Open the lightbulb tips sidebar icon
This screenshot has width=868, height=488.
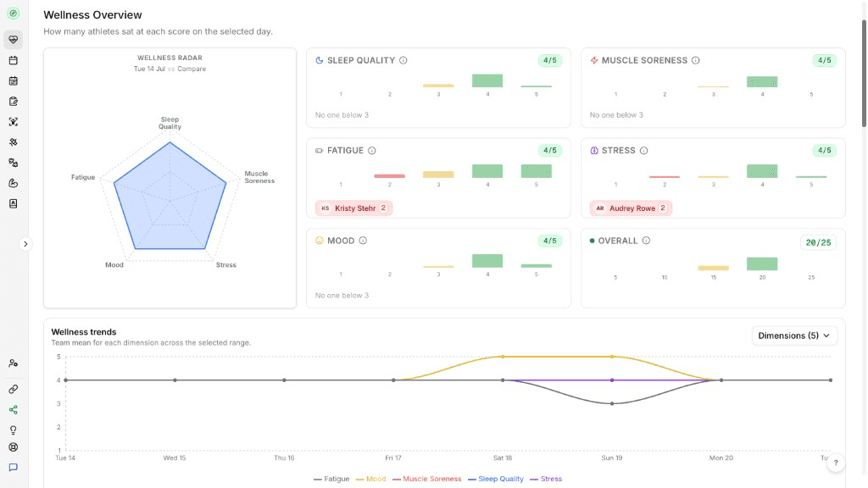click(x=14, y=430)
